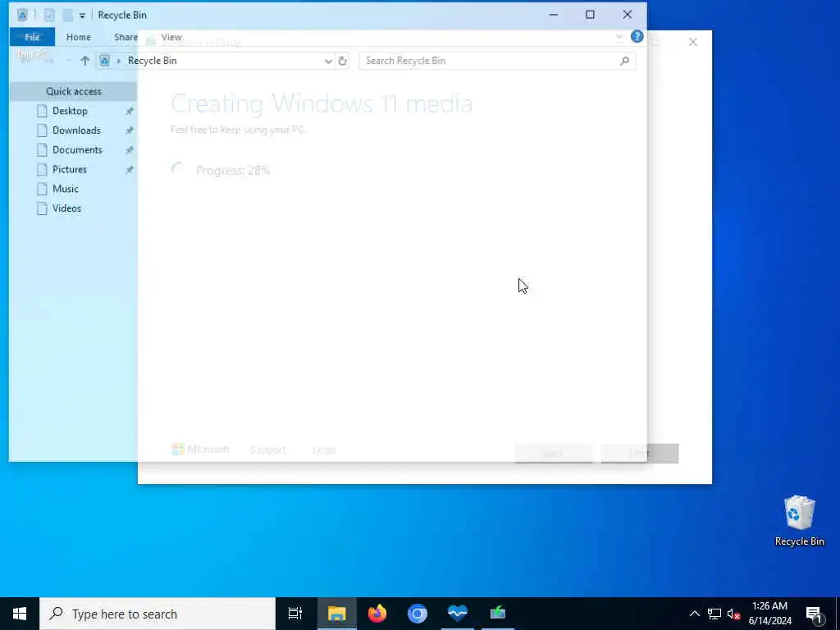Select the View ribbon tab

171,37
